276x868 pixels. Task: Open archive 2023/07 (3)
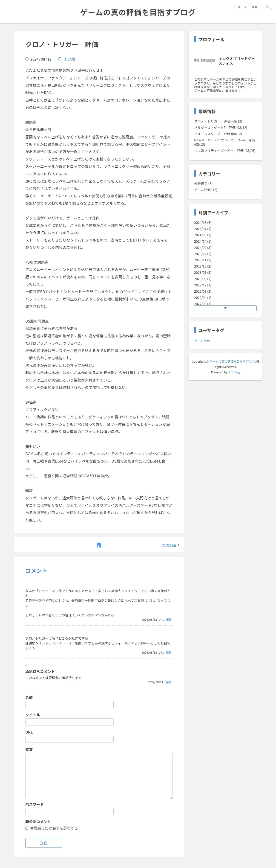[x=203, y=273]
